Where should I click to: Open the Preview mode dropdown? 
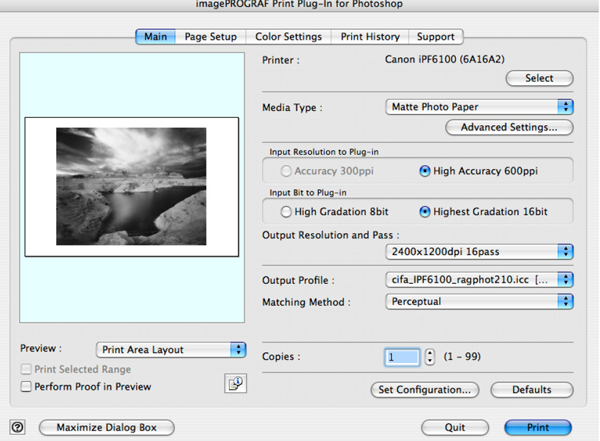[x=171, y=350]
